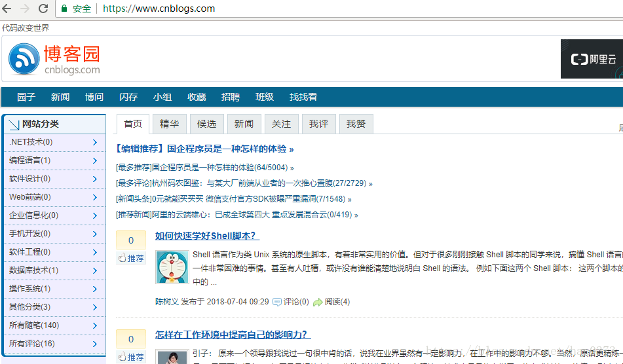623x364 pixels.
Task: Open the 找找看 navigation item
Action: 303,97
